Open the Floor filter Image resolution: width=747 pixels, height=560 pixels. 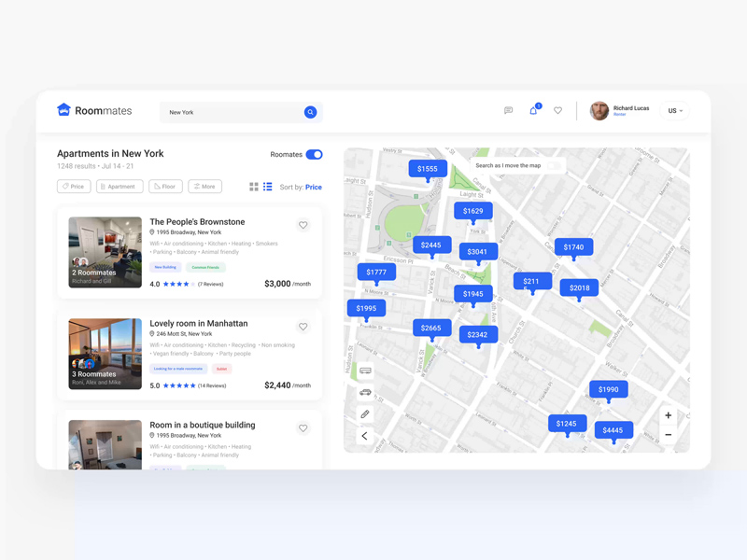pos(164,186)
